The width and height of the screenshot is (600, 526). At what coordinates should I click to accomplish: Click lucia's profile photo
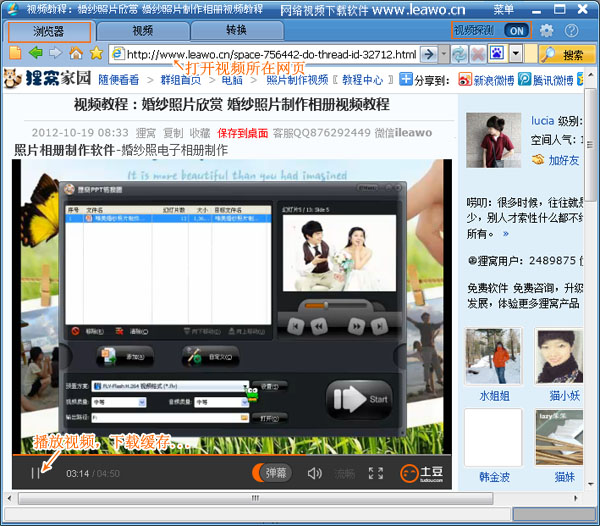click(x=494, y=140)
